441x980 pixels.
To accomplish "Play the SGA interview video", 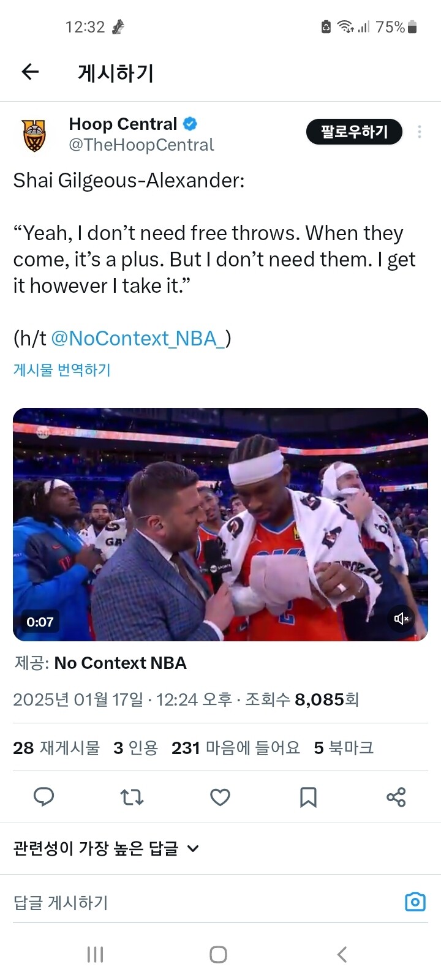I will 221,524.
